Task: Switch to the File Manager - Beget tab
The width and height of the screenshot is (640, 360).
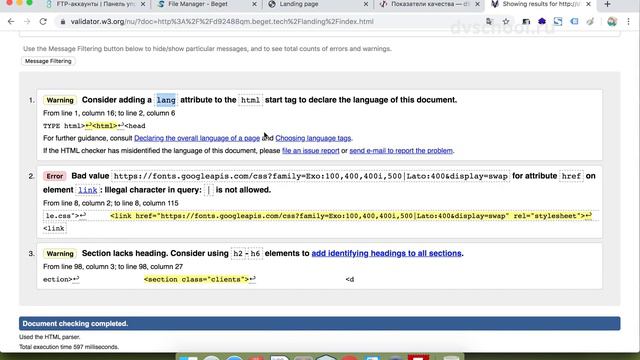Action: click(206, 4)
